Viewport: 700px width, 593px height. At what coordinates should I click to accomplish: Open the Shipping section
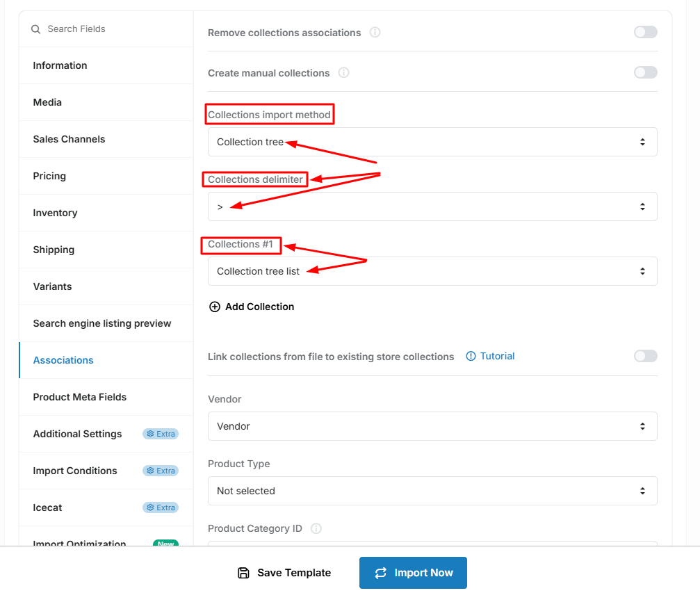[x=106, y=250]
